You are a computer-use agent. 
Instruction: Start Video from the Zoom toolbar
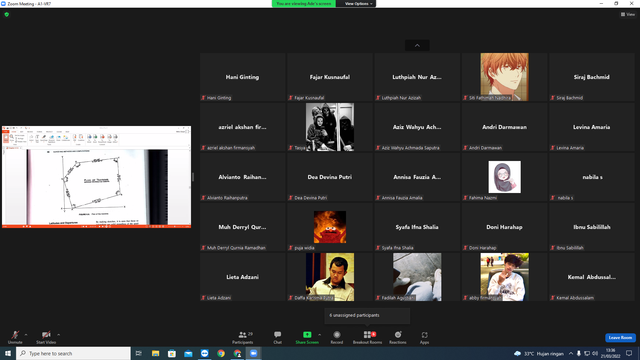click(x=46, y=337)
